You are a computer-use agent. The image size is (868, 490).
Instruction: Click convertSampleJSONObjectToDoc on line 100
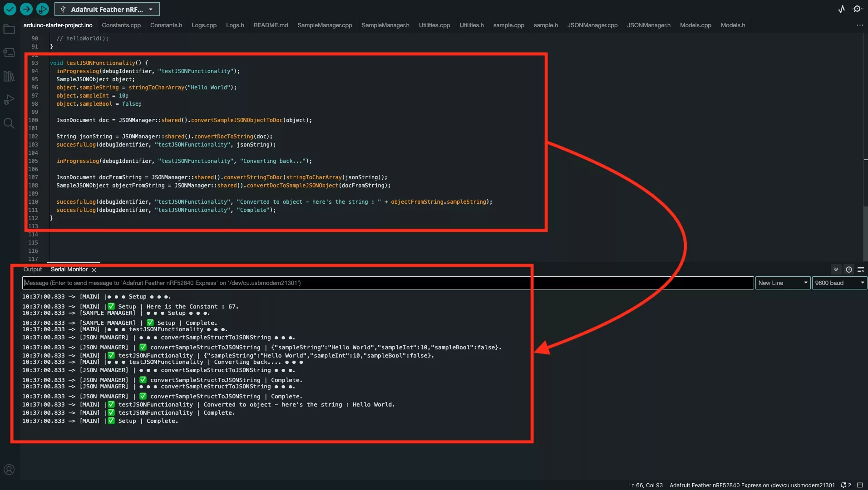[237, 120]
